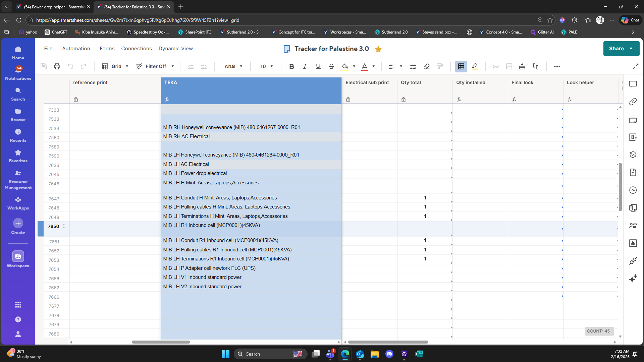
Task: Toggle favorite star next to sheet title
Action: coord(378,49)
